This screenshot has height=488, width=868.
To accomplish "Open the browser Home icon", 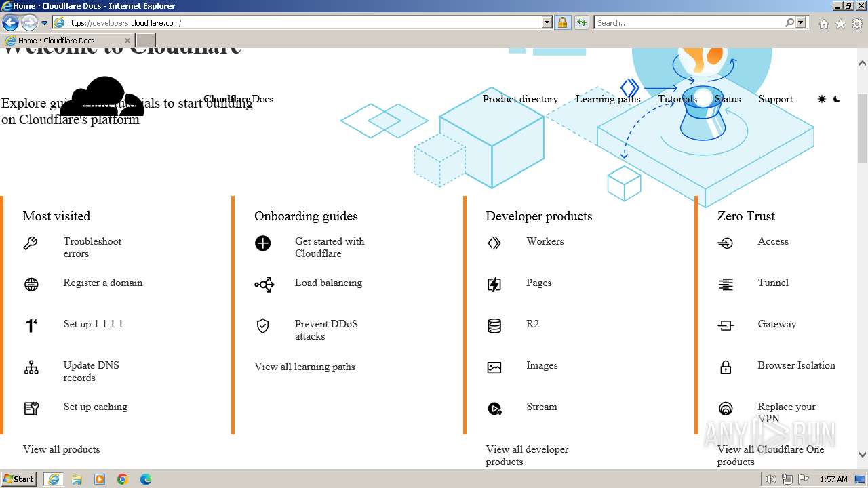I will pyautogui.click(x=823, y=24).
